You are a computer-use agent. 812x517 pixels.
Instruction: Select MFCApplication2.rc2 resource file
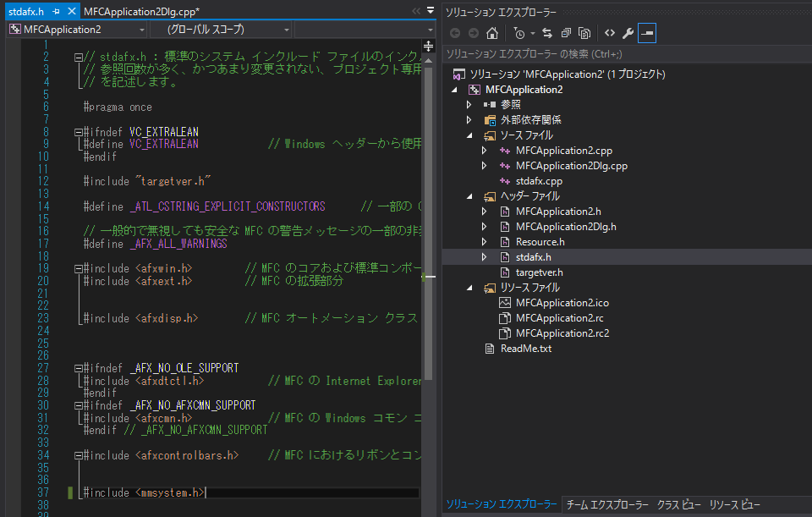[562, 333]
